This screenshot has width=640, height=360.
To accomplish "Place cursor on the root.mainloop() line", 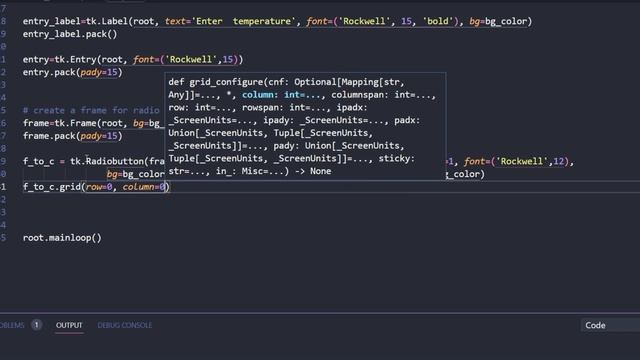I will point(62,238).
